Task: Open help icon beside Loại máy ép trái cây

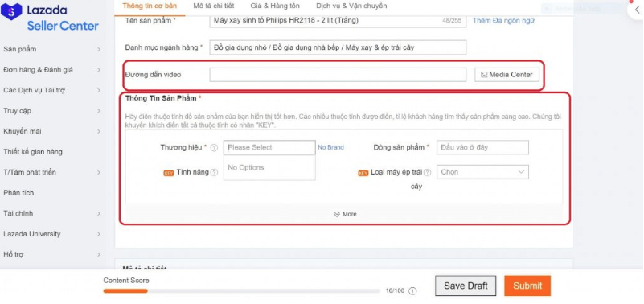Action: click(427, 173)
